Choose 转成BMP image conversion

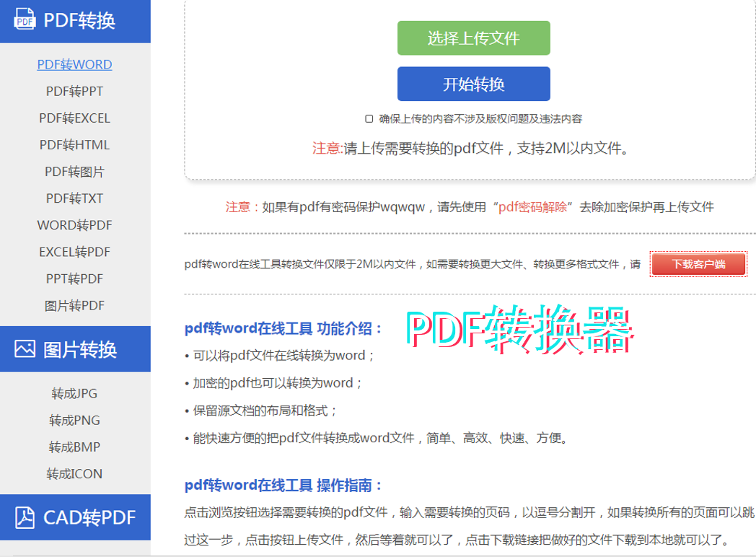[x=75, y=447]
